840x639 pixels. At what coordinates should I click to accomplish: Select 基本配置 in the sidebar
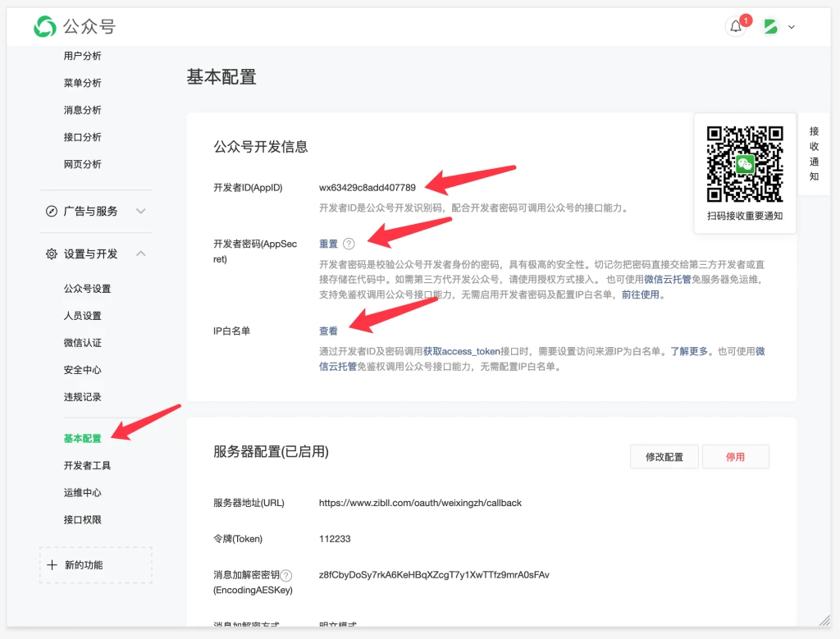(x=82, y=438)
